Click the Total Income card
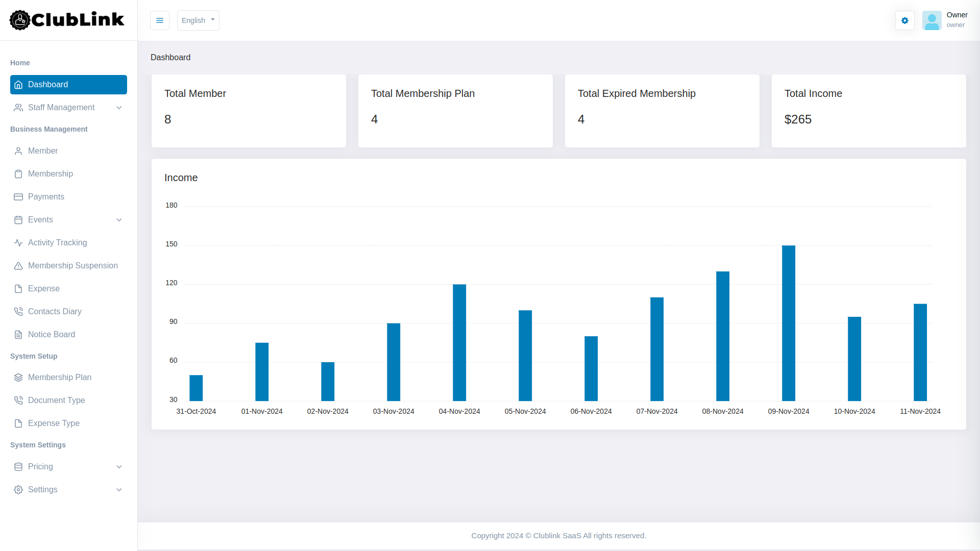 point(868,111)
